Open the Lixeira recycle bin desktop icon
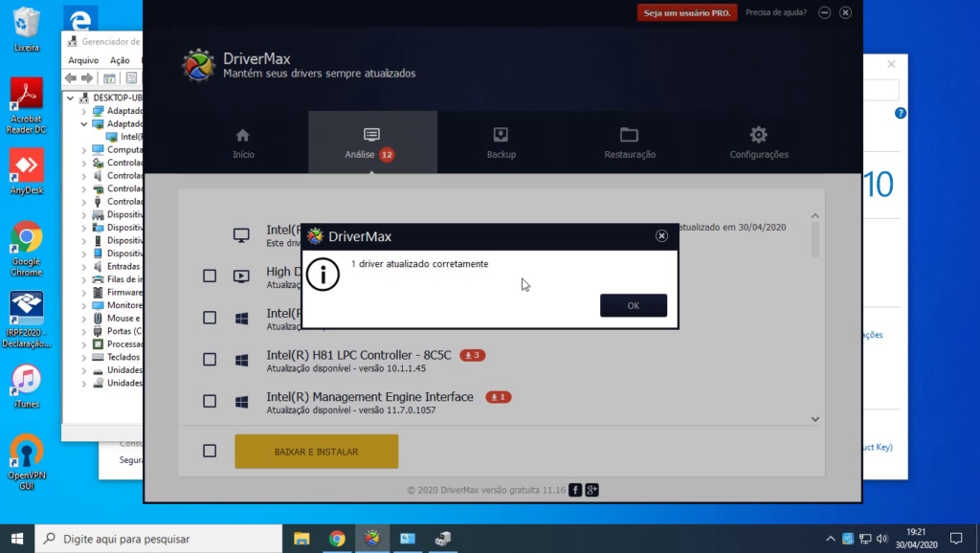The height and width of the screenshot is (553, 980). pos(26,29)
